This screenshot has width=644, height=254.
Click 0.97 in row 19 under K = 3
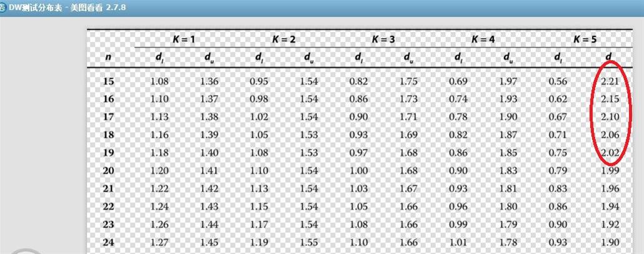click(358, 153)
